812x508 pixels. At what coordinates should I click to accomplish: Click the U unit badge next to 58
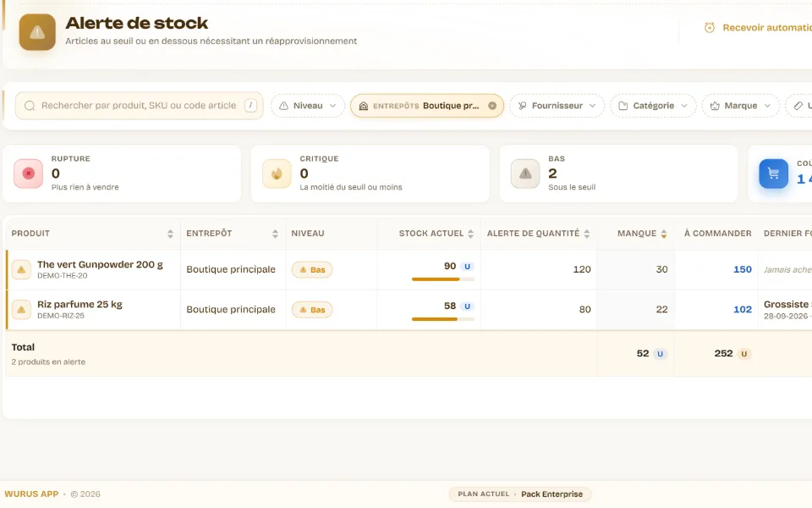(x=467, y=306)
